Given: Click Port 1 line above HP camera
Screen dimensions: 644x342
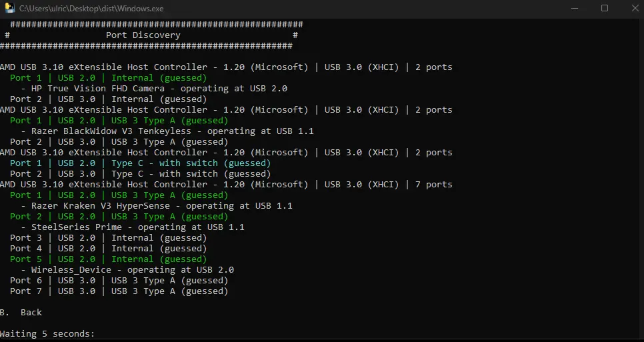Looking at the screenshot, I should (x=109, y=78).
